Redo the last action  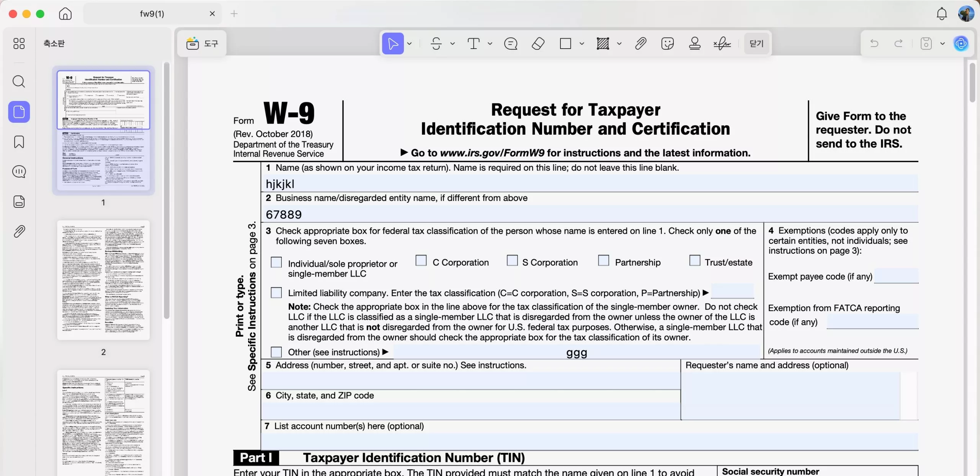(x=898, y=44)
